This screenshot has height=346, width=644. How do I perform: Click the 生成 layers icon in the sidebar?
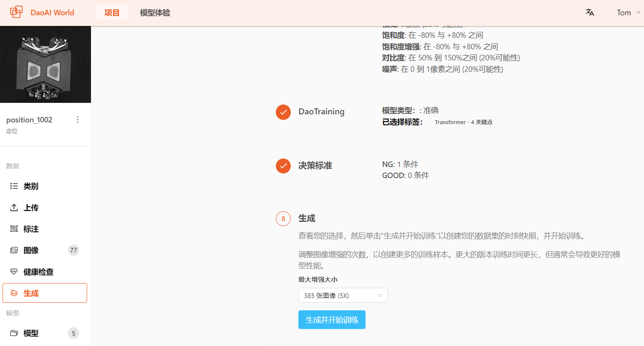click(x=14, y=293)
